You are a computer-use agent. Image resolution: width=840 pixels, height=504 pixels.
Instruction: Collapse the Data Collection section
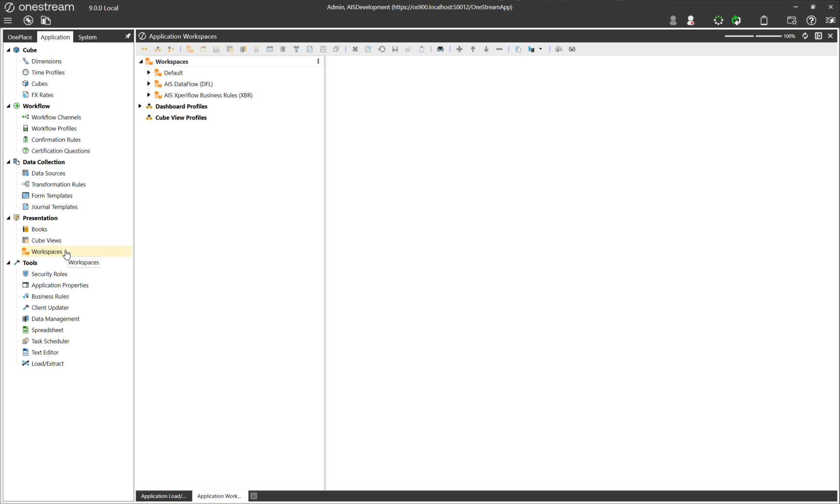8,162
